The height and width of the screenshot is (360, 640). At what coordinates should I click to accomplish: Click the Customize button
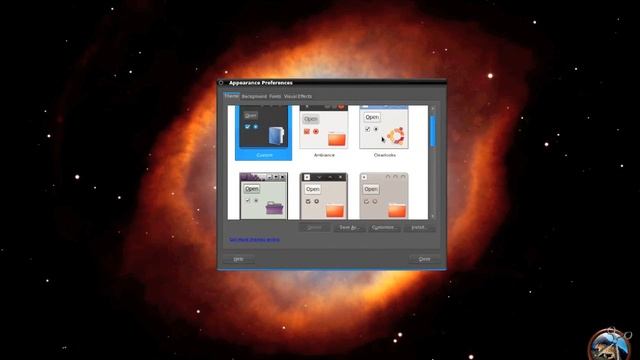click(x=384, y=227)
